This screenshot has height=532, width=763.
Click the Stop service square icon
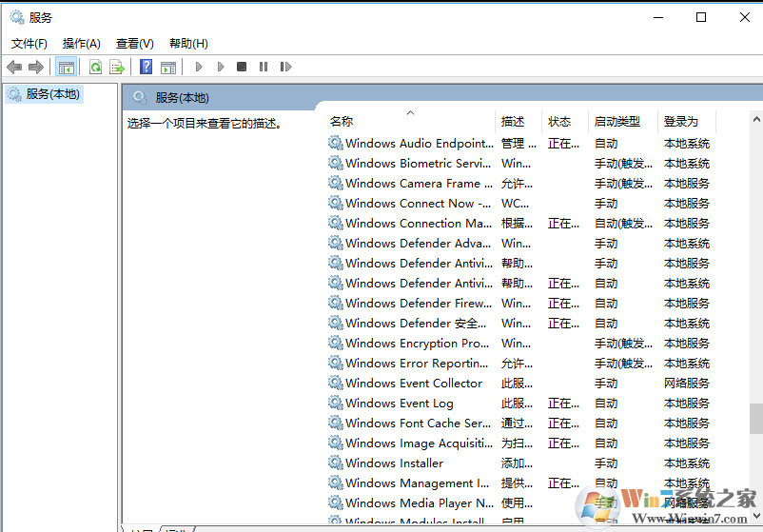(x=242, y=67)
